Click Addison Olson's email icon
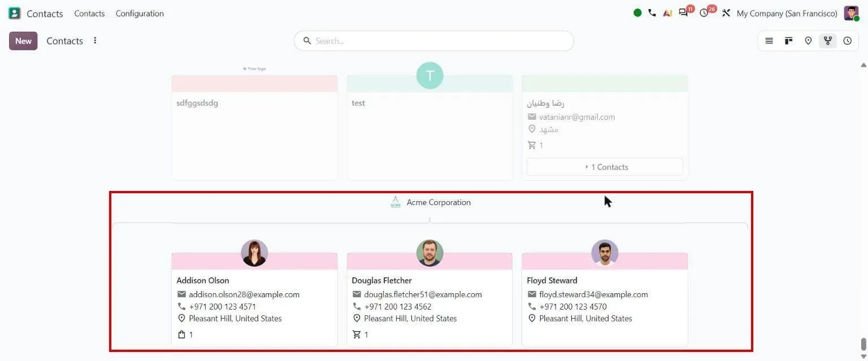Image resolution: width=868 pixels, height=361 pixels. 181,294
